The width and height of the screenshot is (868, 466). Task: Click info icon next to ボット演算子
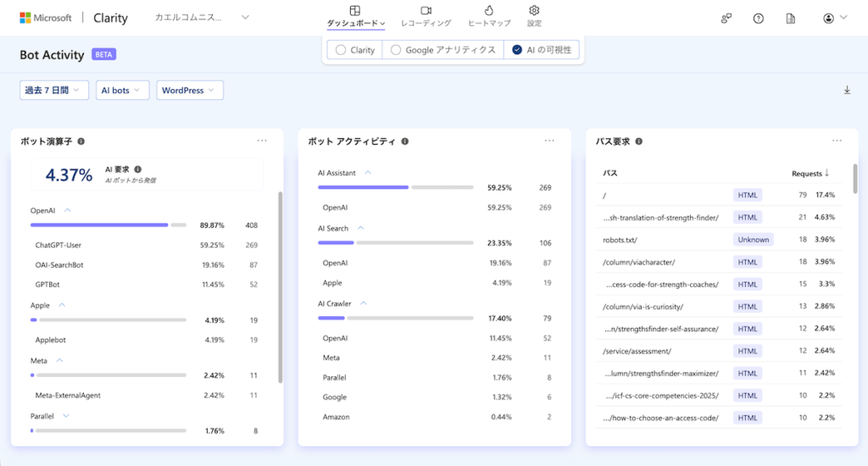pyautogui.click(x=81, y=141)
